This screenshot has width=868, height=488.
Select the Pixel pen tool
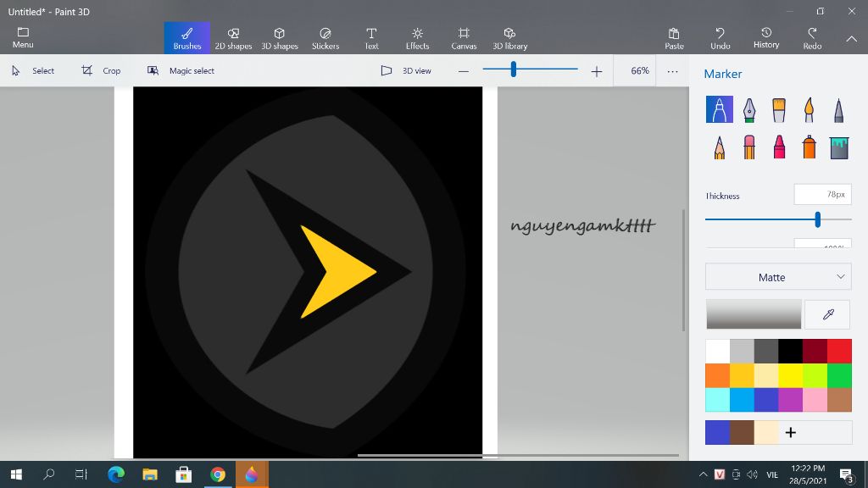click(838, 109)
